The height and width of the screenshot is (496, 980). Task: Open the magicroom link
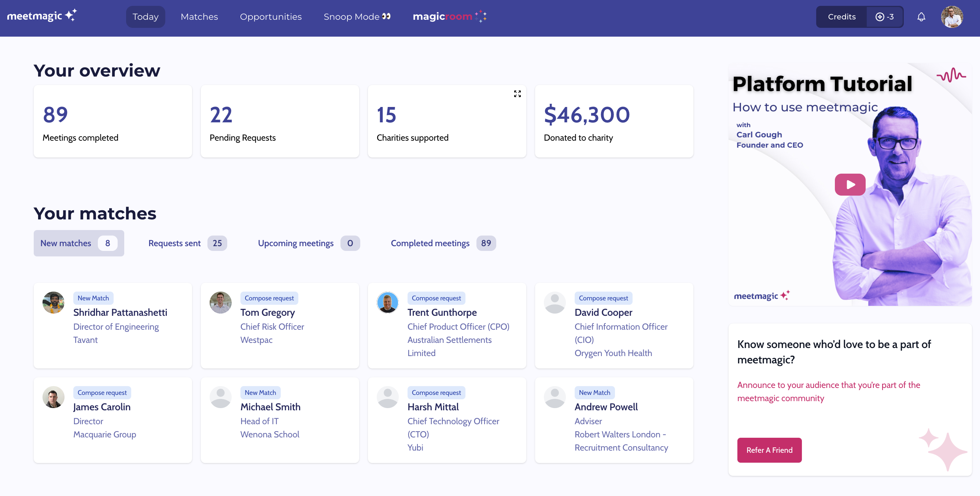450,16
